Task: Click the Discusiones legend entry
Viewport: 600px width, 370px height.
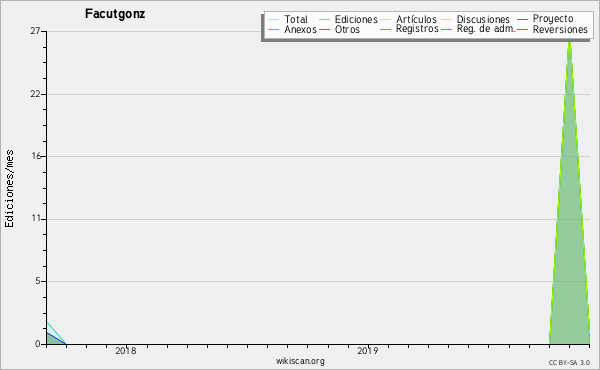Action: pos(476,19)
